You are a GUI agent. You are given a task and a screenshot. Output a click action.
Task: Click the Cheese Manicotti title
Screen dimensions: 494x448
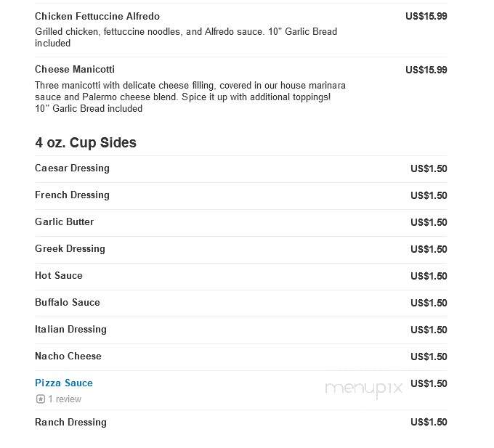(x=75, y=69)
